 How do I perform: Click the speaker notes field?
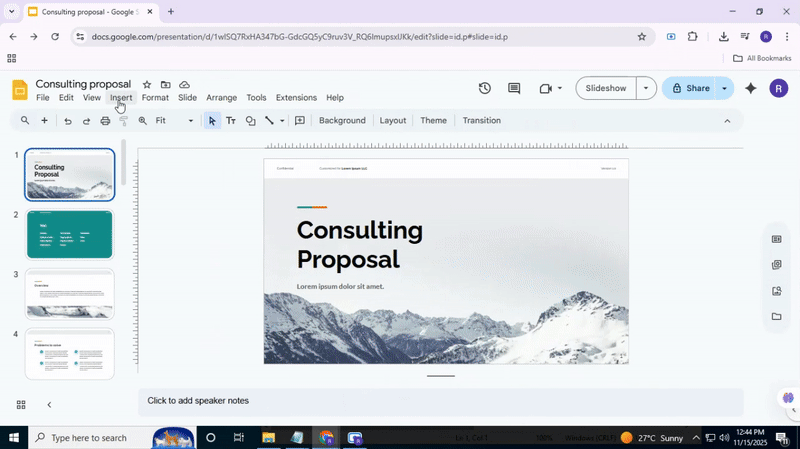click(x=440, y=401)
